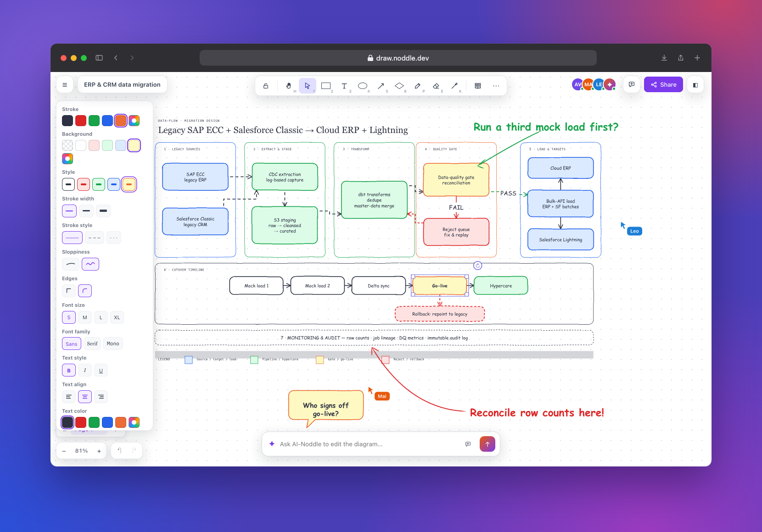
Task: Open more tools ellipsis menu
Action: (x=496, y=86)
